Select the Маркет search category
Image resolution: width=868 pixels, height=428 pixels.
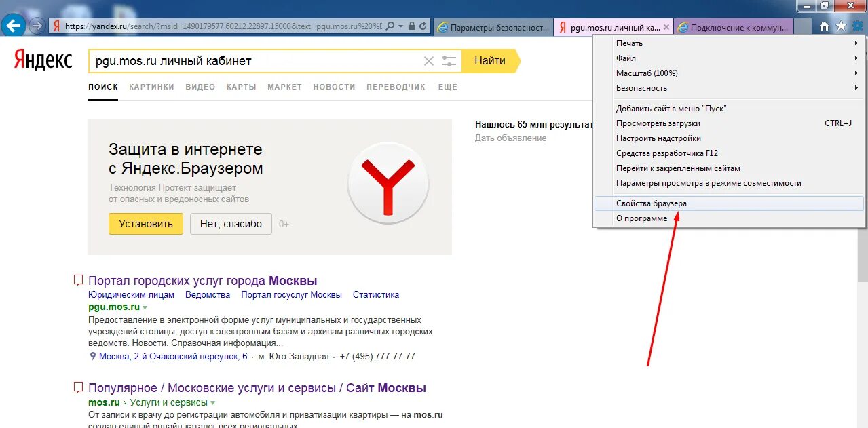(x=284, y=87)
